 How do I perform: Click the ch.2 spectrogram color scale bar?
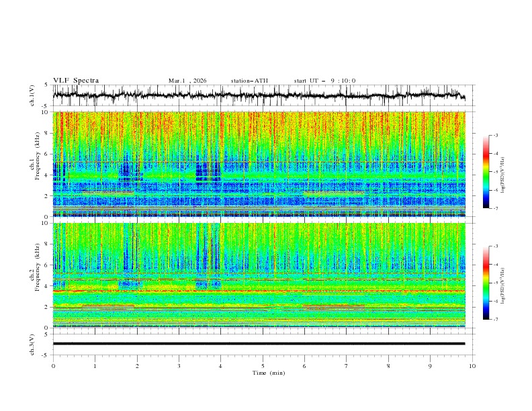486,283
